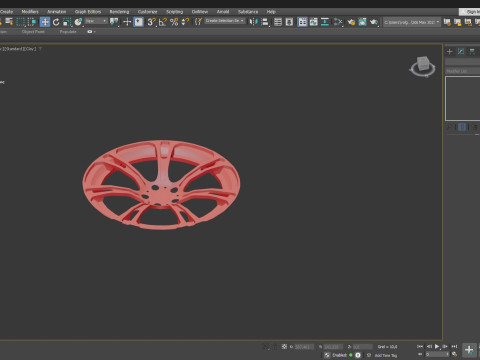Click the Select and Place tool icon
This screenshot has width=480, height=360.
coord(78,22)
